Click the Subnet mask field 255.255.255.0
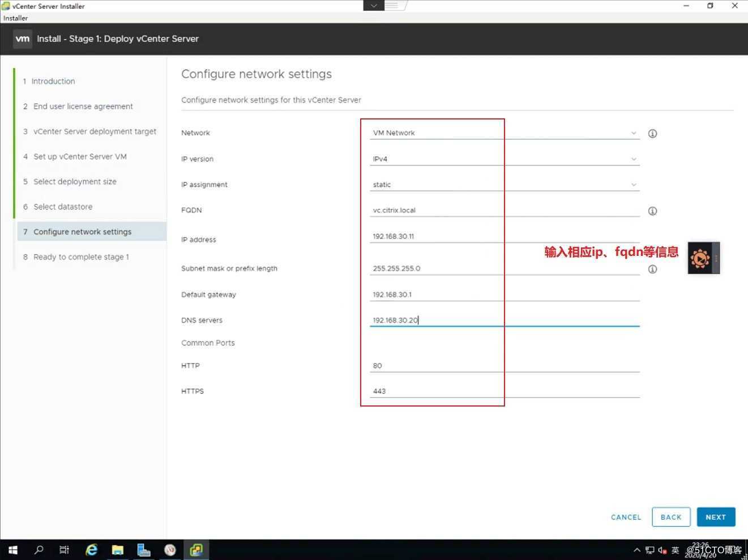The width and height of the screenshot is (748, 560). [505, 268]
